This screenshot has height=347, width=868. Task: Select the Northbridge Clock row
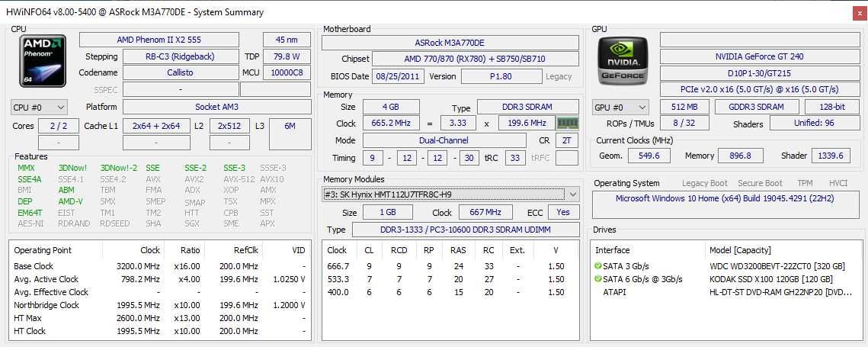(160, 305)
